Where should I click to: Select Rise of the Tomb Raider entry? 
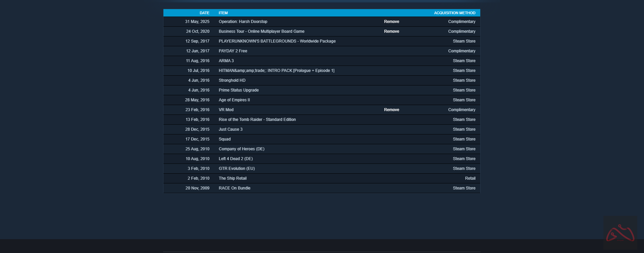[x=257, y=120]
